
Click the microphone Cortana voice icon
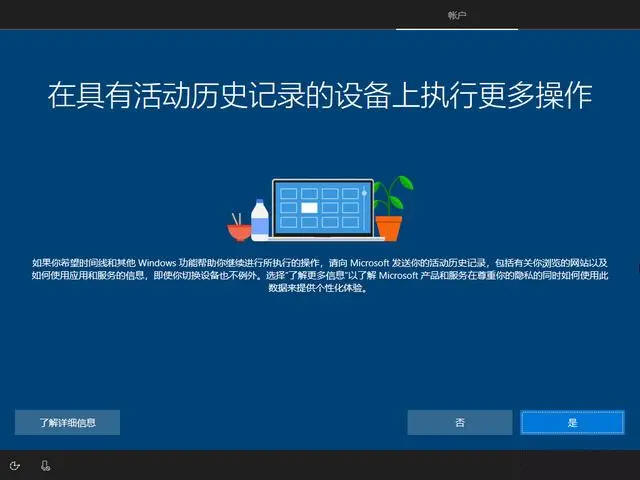45,465
